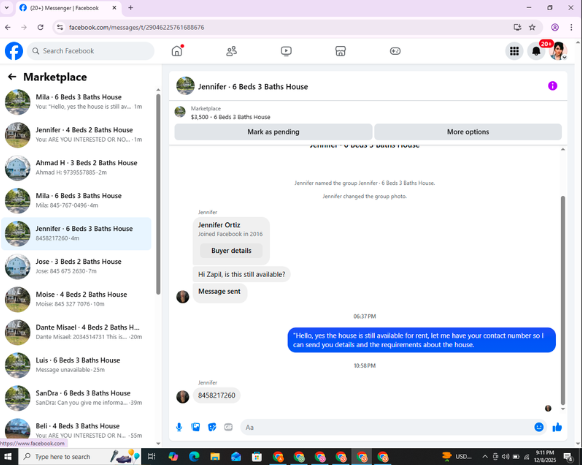
Task: Open the tab search dropdown arrow
Action: (6, 7)
